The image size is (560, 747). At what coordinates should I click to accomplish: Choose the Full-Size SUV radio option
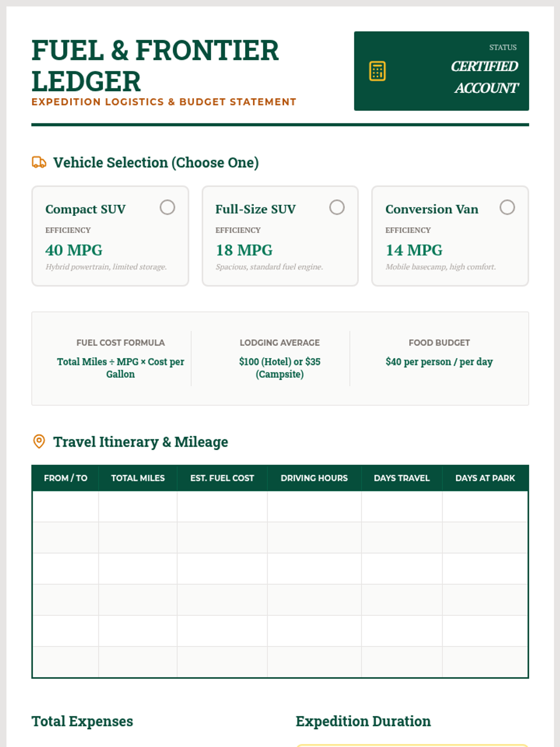coord(337,207)
